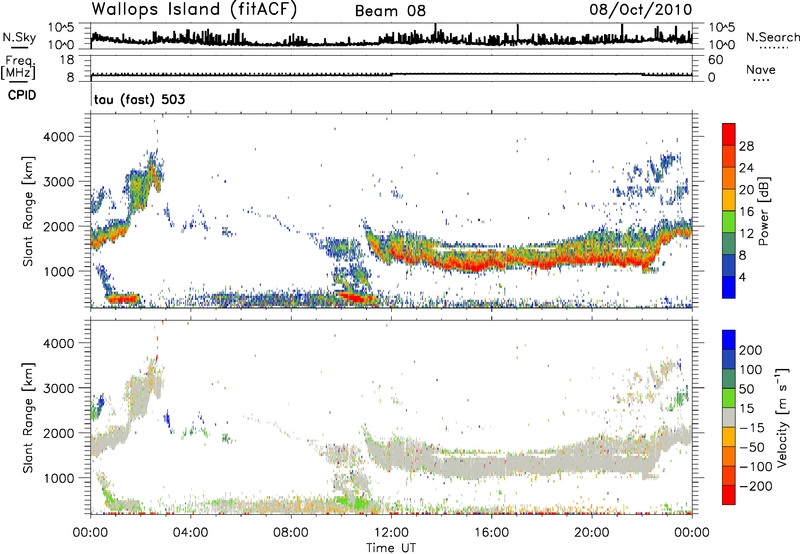This screenshot has width=800, height=554.
Task: Click the 'N.Search' legend label
Action: click(x=772, y=37)
